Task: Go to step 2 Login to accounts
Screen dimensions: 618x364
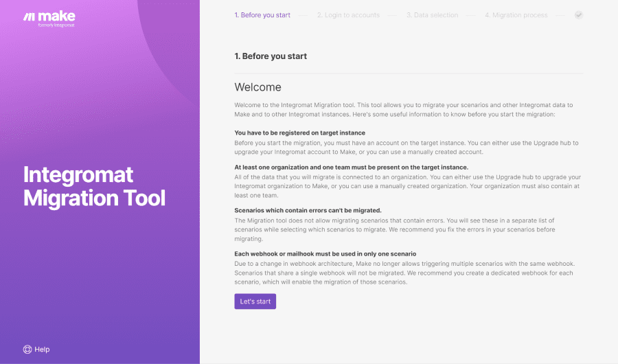Action: tap(348, 15)
